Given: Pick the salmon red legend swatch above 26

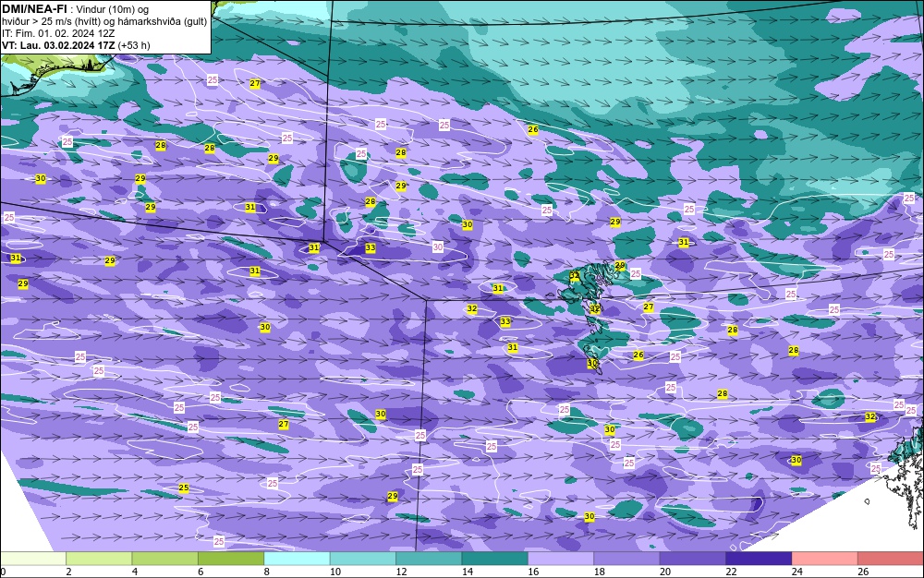Looking at the screenshot, I should (x=891, y=559).
